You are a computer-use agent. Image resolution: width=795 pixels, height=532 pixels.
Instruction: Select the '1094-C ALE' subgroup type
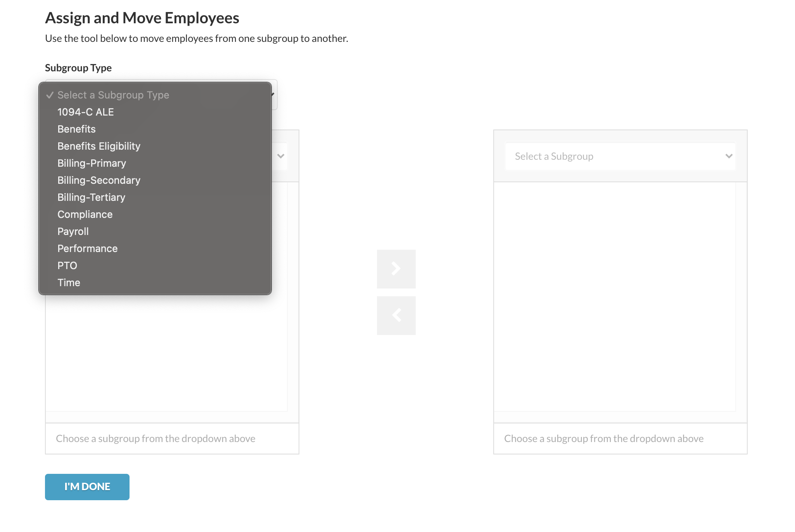pos(155,112)
